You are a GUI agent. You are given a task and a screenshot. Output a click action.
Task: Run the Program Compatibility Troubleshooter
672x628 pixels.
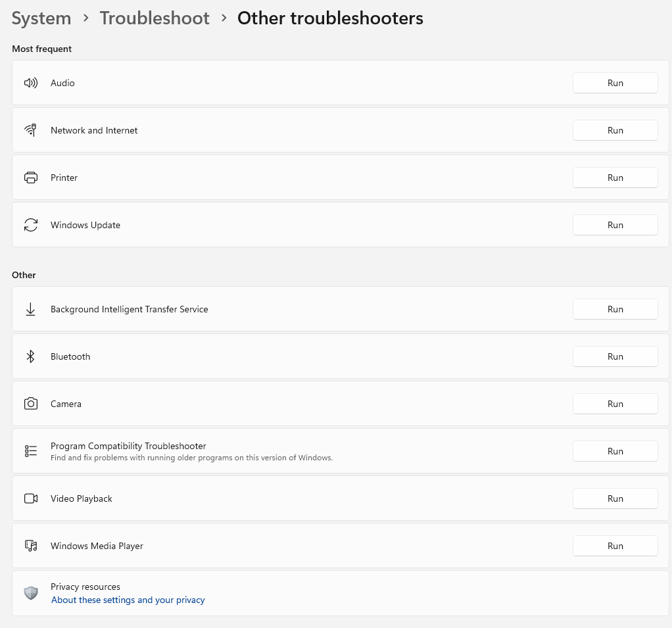(x=615, y=451)
